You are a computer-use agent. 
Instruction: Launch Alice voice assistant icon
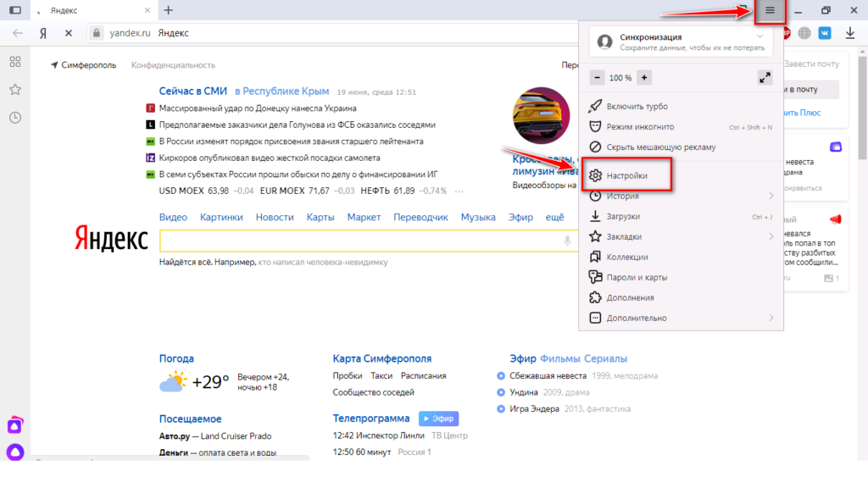click(x=15, y=452)
